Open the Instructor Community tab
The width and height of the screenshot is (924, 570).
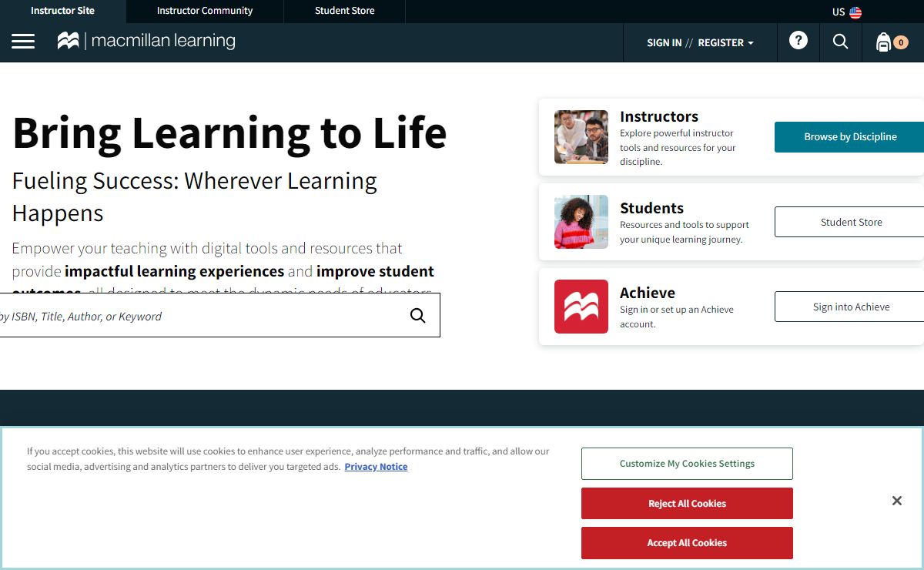(205, 11)
